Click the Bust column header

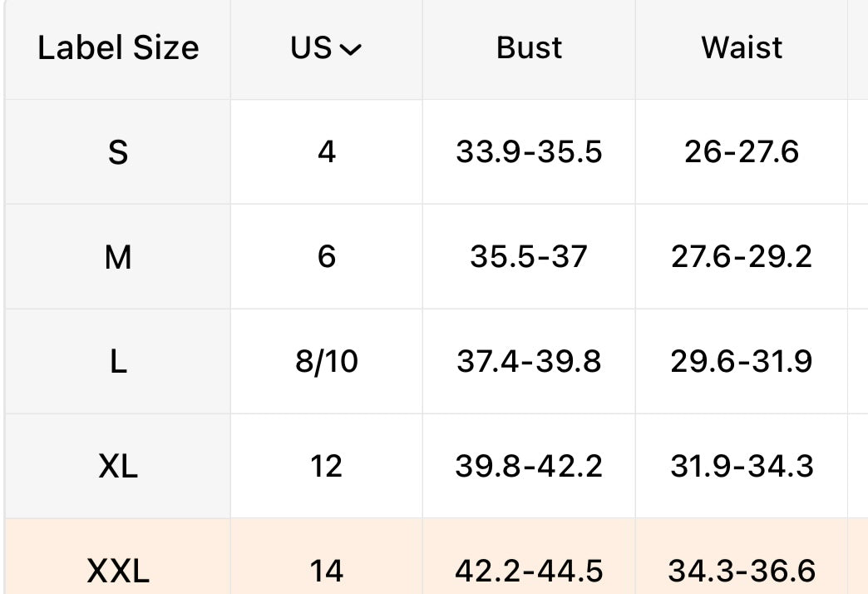(529, 47)
